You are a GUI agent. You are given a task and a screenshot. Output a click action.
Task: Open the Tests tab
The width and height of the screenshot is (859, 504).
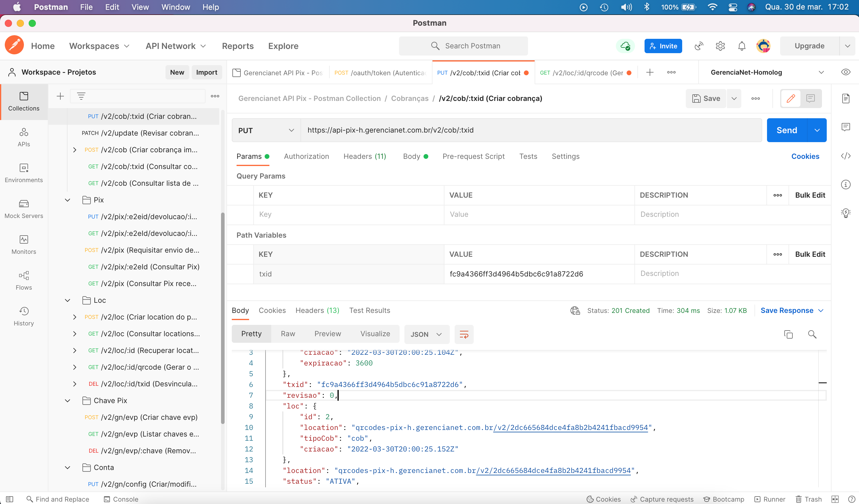pos(528,156)
